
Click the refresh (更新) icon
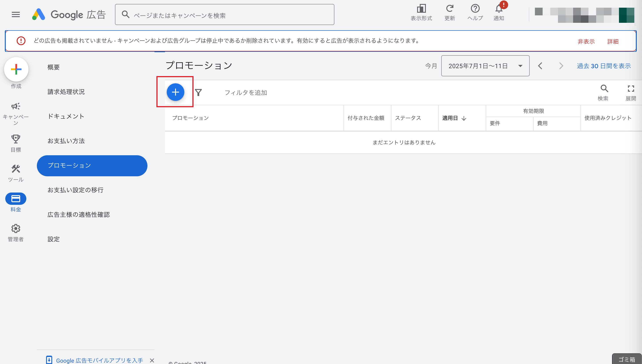point(449,9)
